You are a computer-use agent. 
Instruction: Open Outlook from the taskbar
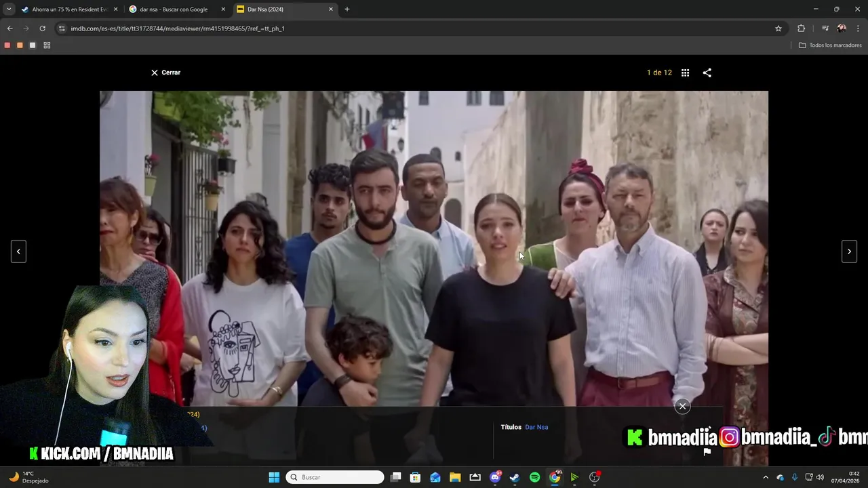(x=435, y=477)
